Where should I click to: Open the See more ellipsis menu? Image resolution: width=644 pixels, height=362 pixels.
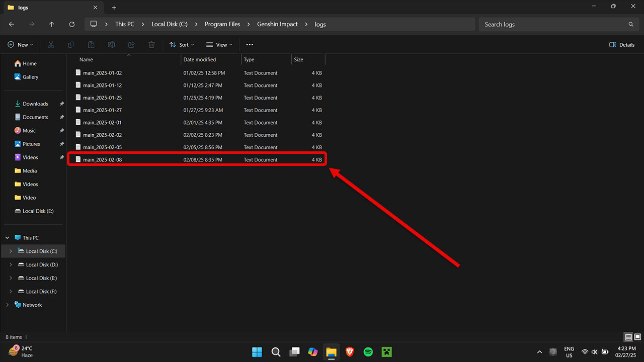point(250,45)
